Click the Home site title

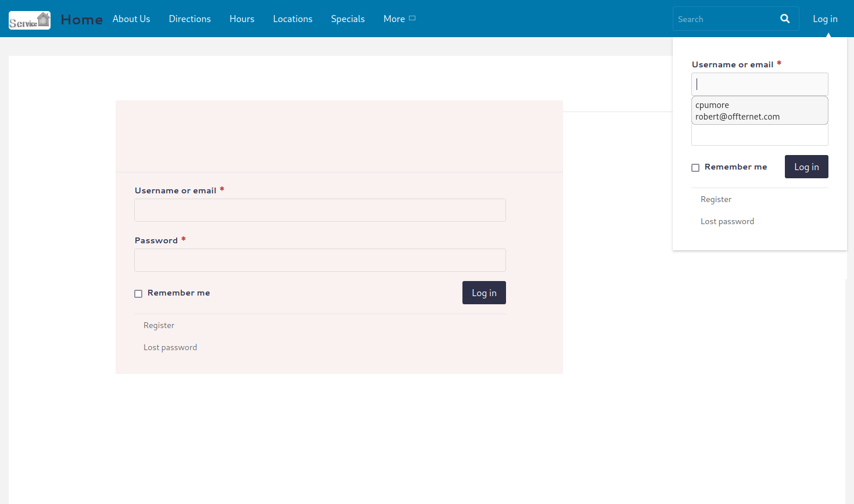click(x=82, y=20)
